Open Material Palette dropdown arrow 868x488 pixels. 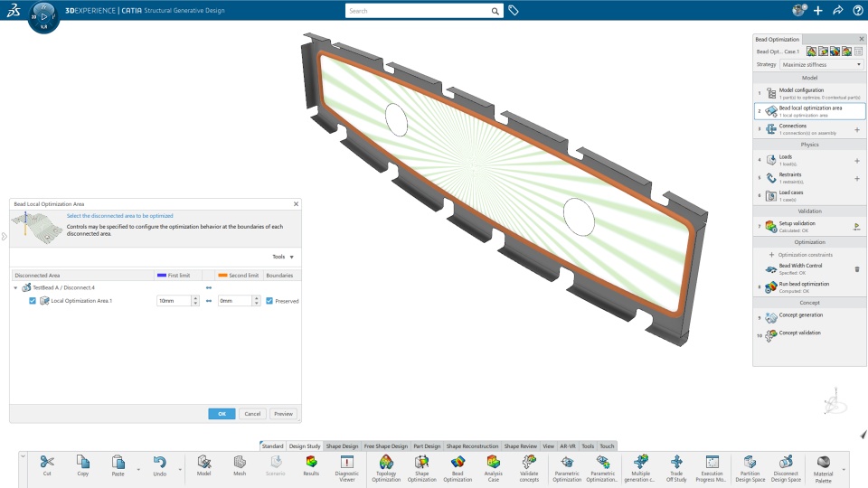click(x=844, y=470)
